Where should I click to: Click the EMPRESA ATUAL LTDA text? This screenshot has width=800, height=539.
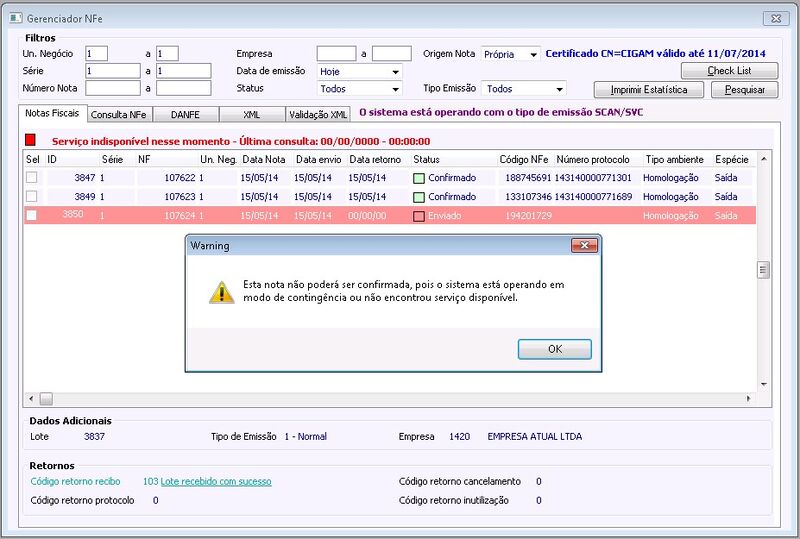(x=535, y=436)
